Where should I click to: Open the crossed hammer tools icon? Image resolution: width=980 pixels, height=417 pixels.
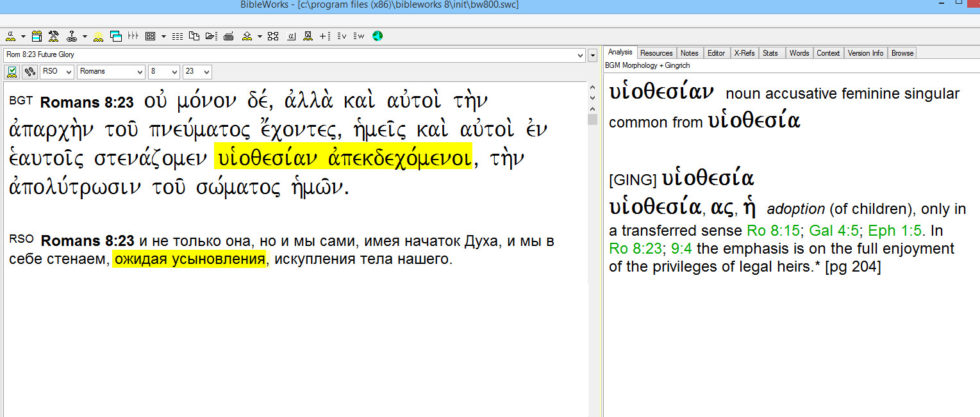tap(54, 36)
